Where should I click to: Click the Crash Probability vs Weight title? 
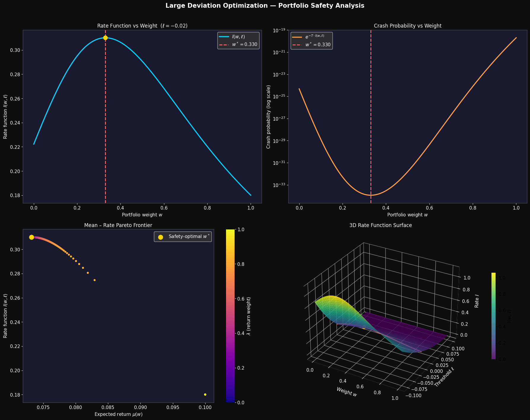tap(408, 26)
